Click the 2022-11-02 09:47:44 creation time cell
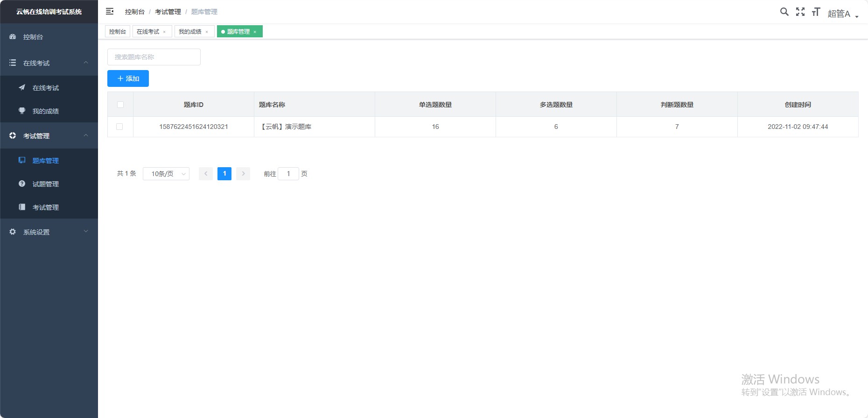The height and width of the screenshot is (418, 868). click(x=798, y=127)
